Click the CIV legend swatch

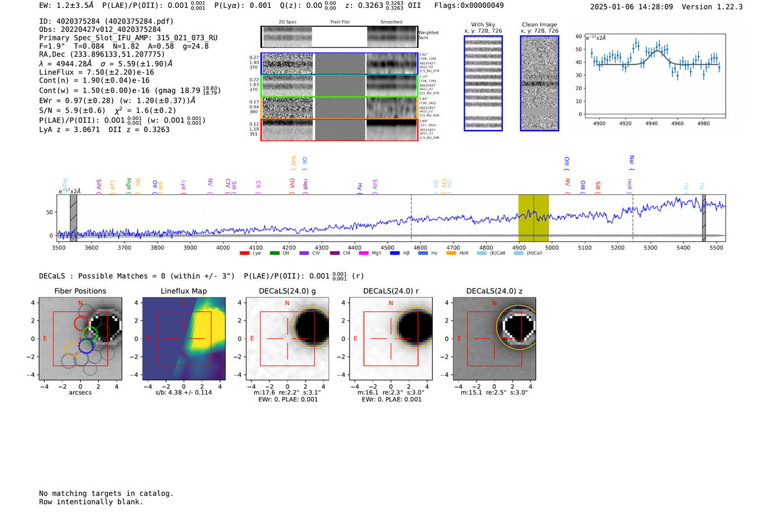click(x=304, y=253)
